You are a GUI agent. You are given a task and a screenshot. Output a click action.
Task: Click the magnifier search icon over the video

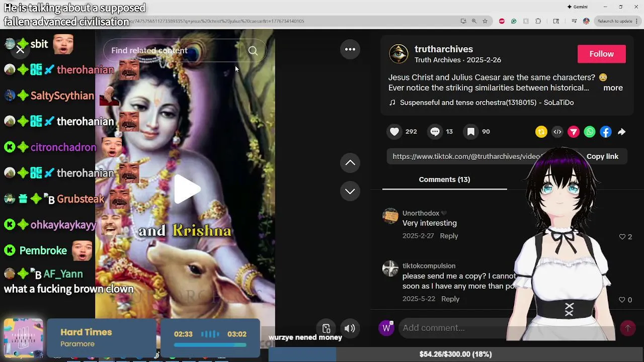click(253, 51)
